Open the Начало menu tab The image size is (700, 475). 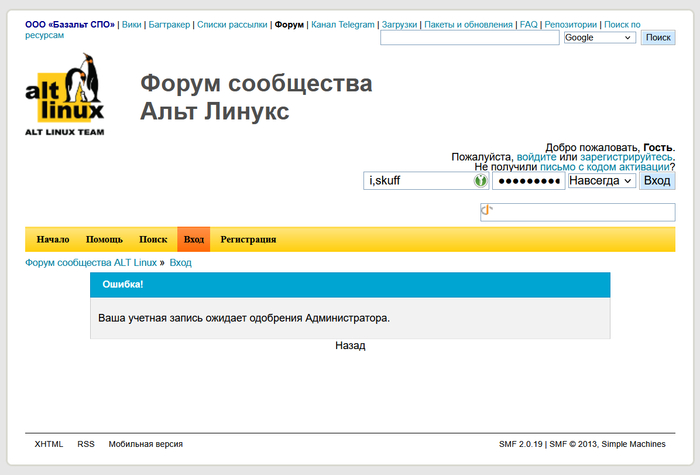pyautogui.click(x=53, y=240)
